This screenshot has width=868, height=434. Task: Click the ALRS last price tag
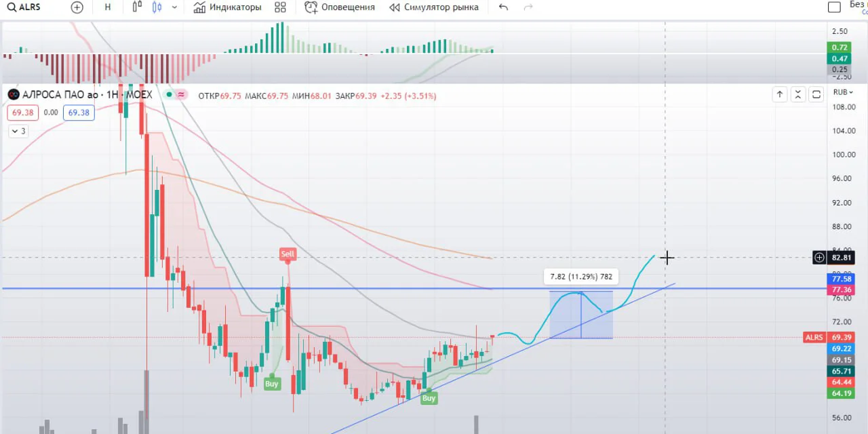point(814,338)
